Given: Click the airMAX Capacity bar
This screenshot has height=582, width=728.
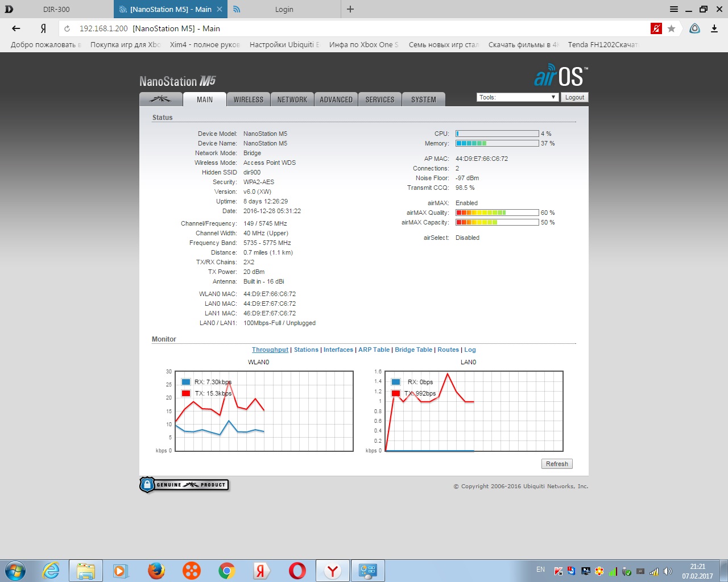Looking at the screenshot, I should pos(497,222).
